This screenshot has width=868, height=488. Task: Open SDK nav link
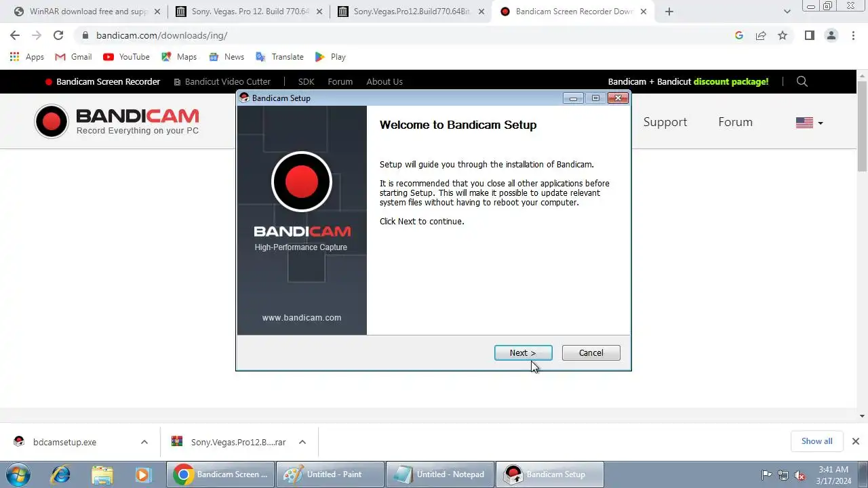(306, 81)
